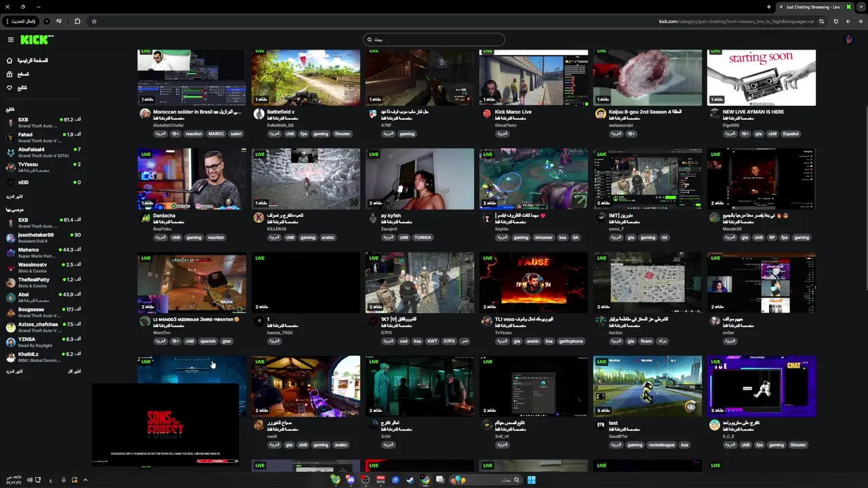Open user avatar menu on Kick header
Screen dimensions: 868x488
click(848, 40)
